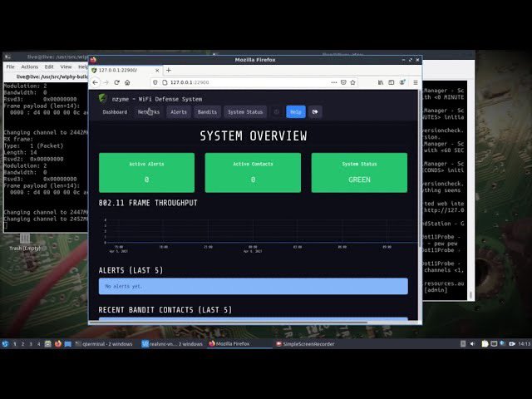Click the System Status GREEN card
The width and height of the screenshot is (532, 399).
(359, 173)
